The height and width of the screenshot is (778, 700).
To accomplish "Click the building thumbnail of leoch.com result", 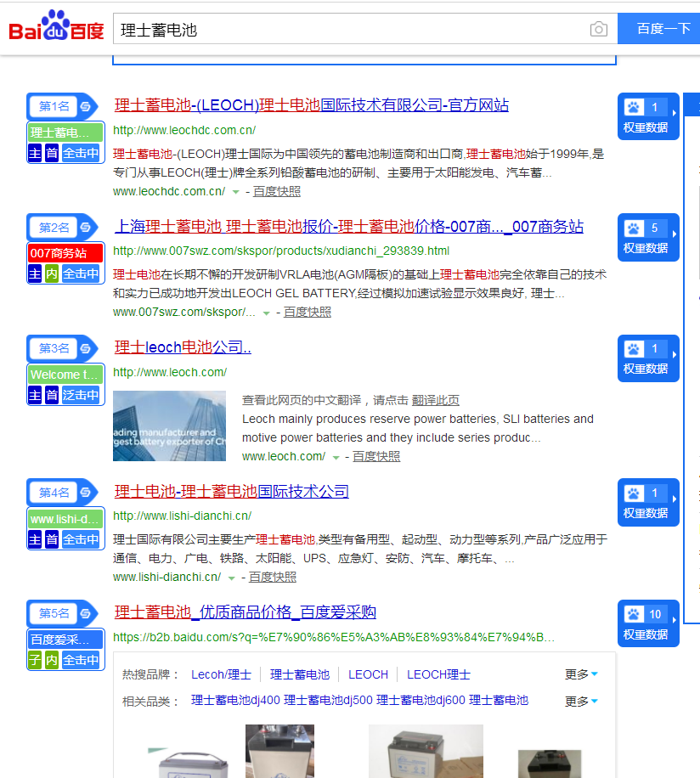I will tap(169, 426).
